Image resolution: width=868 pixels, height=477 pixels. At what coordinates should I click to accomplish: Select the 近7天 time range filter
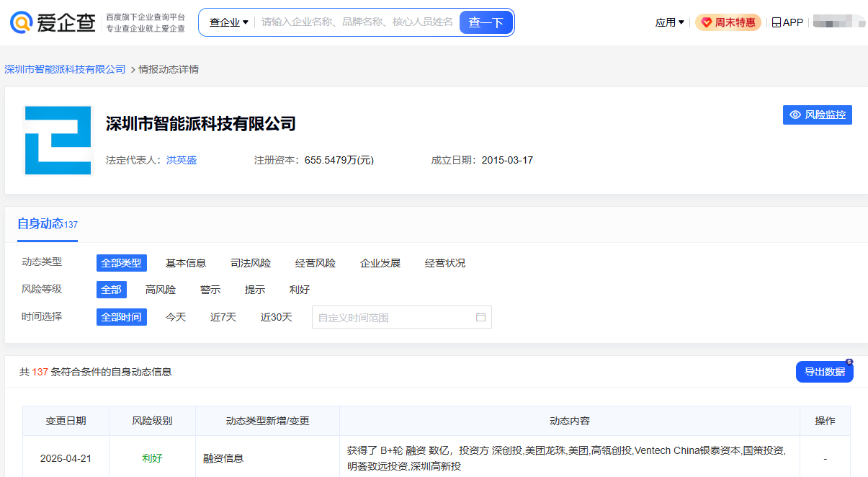point(223,316)
